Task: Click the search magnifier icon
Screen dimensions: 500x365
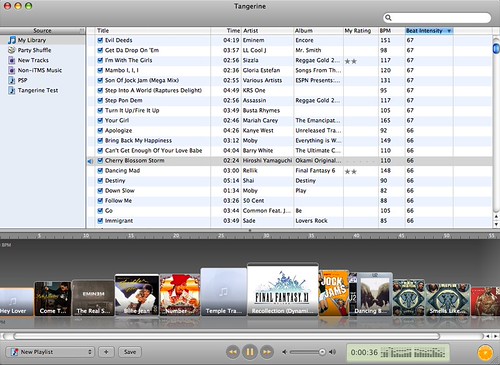Action: 388,17
